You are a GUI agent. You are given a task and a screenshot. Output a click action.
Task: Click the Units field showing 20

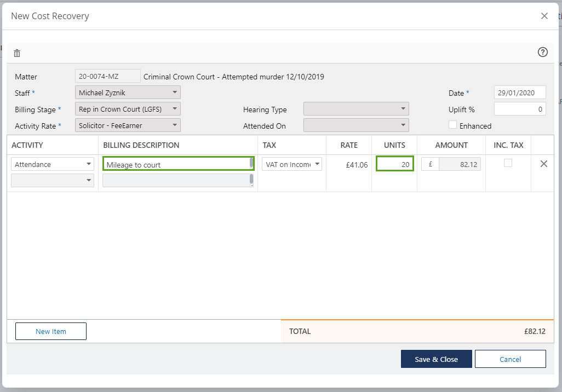coord(394,164)
